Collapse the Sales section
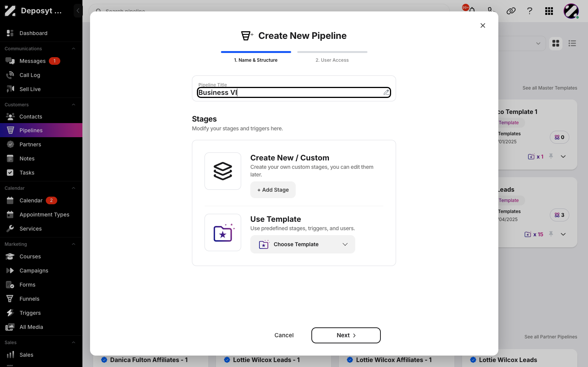 [74, 343]
